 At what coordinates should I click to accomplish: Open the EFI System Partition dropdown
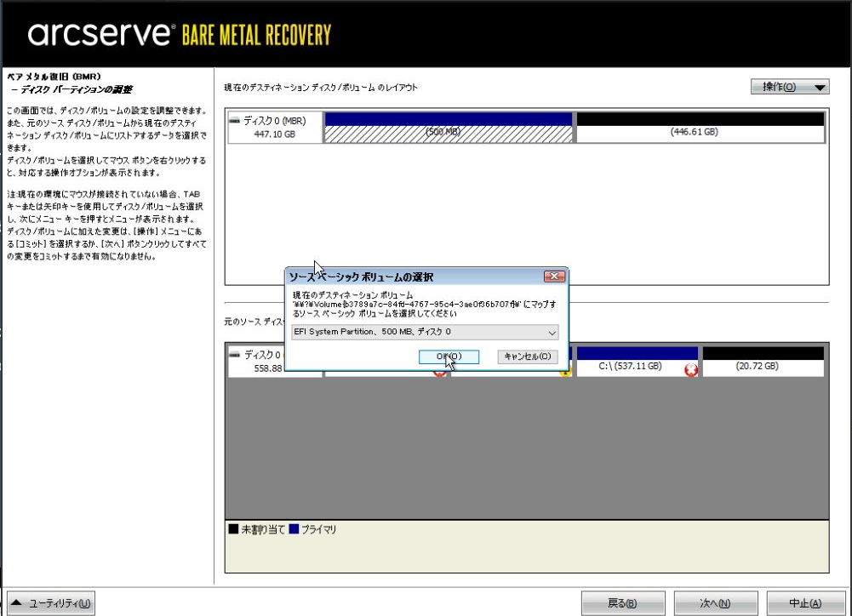tap(425, 332)
